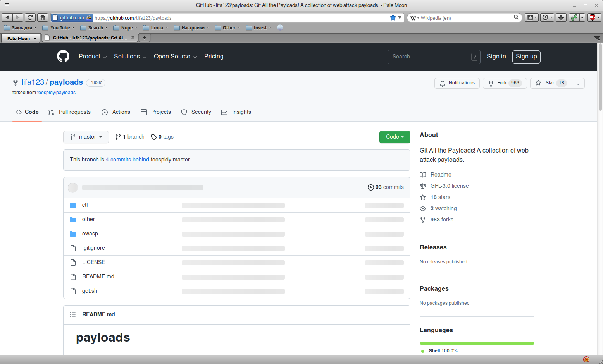Switch to the Actions tab

pyautogui.click(x=116, y=112)
